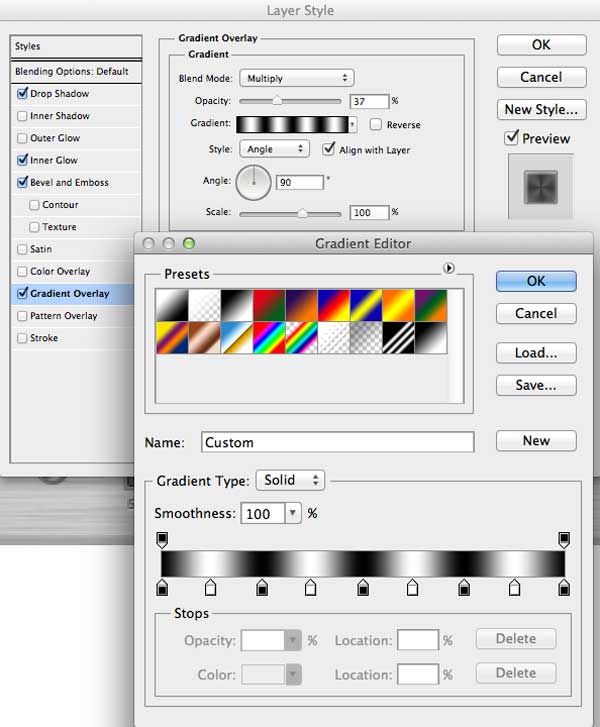Viewport: 600px width, 727px height.
Task: Click OK in the Gradient Editor
Action: point(536,281)
